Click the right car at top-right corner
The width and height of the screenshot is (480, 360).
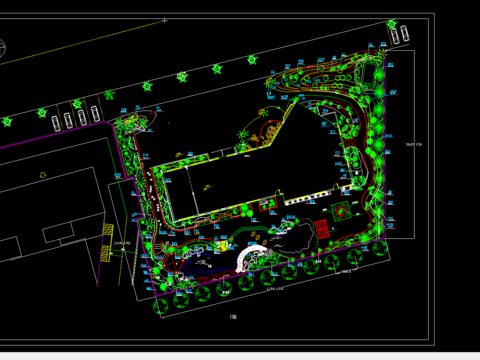(404, 33)
